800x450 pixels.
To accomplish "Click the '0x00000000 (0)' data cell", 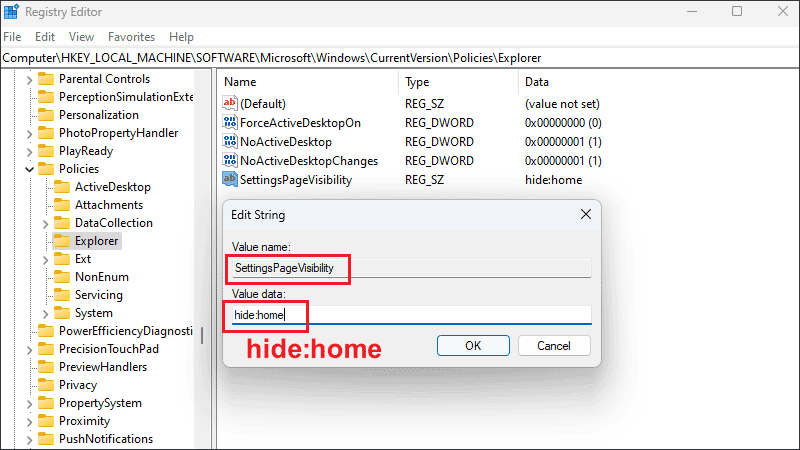I will tap(563, 122).
